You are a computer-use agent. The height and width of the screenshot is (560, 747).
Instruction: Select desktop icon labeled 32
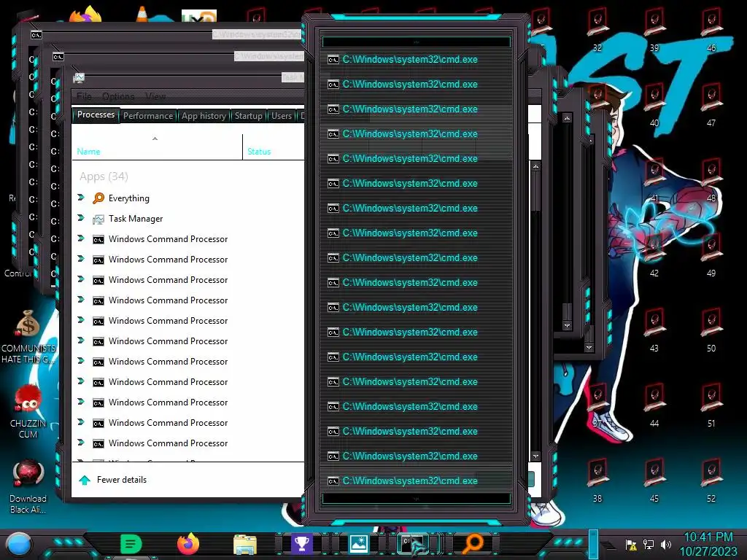coord(597,28)
